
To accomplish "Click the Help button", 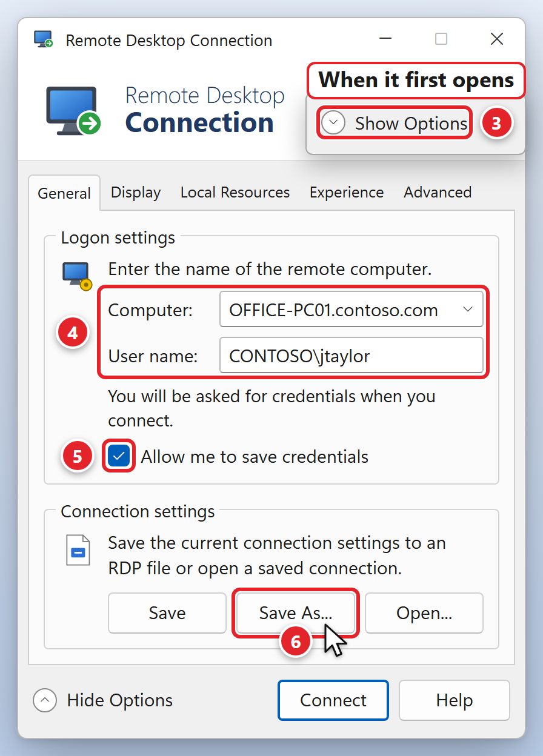I will (455, 700).
